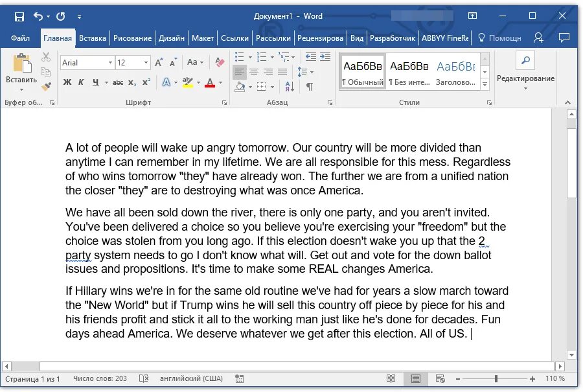Viewport: 583px width, 392px height.
Task: Justify the text alignment
Action: point(282,71)
